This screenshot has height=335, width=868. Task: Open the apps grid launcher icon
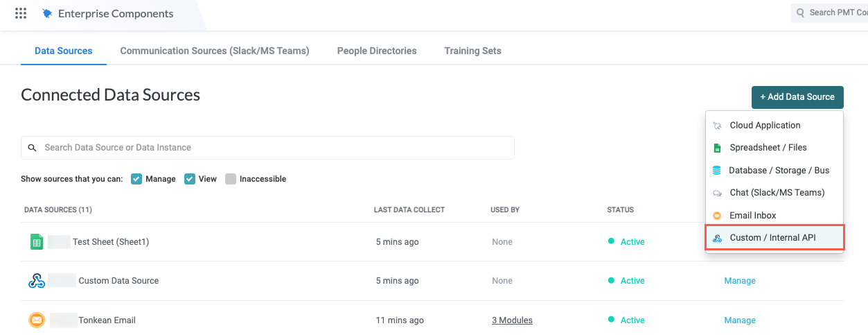pos(21,13)
